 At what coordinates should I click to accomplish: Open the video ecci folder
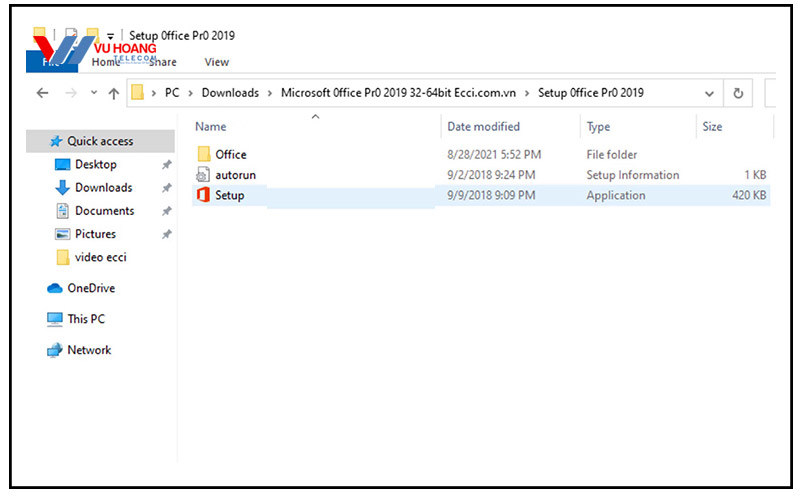[x=101, y=257]
